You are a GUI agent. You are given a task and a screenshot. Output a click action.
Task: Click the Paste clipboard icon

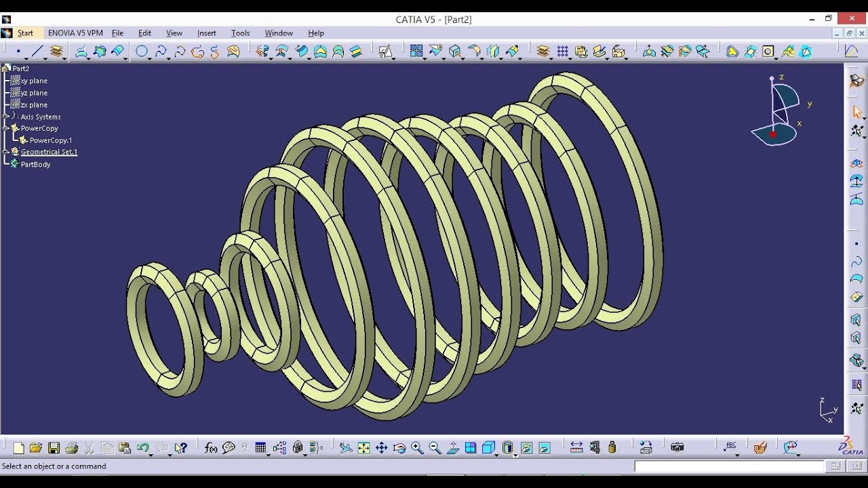(x=125, y=448)
